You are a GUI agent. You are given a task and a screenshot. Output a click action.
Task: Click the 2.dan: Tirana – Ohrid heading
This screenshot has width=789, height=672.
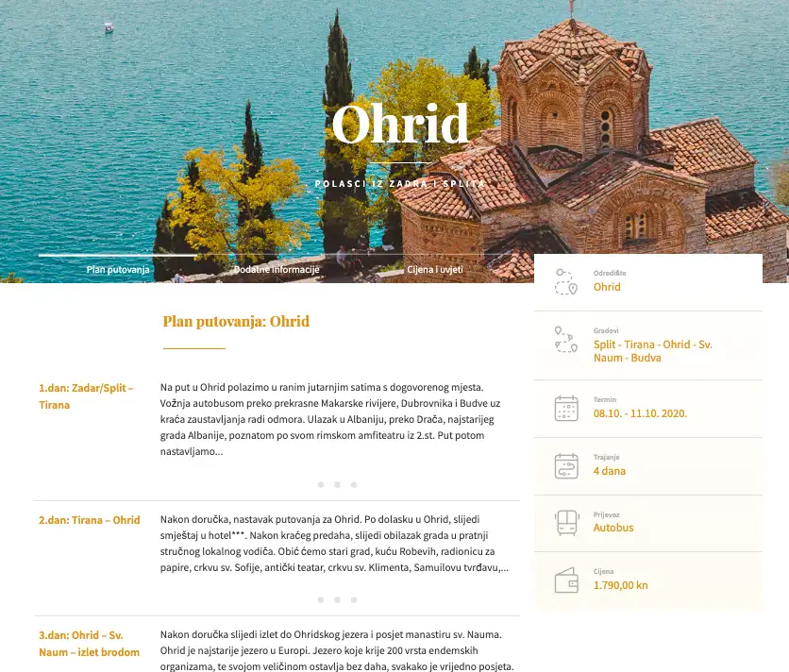(89, 520)
